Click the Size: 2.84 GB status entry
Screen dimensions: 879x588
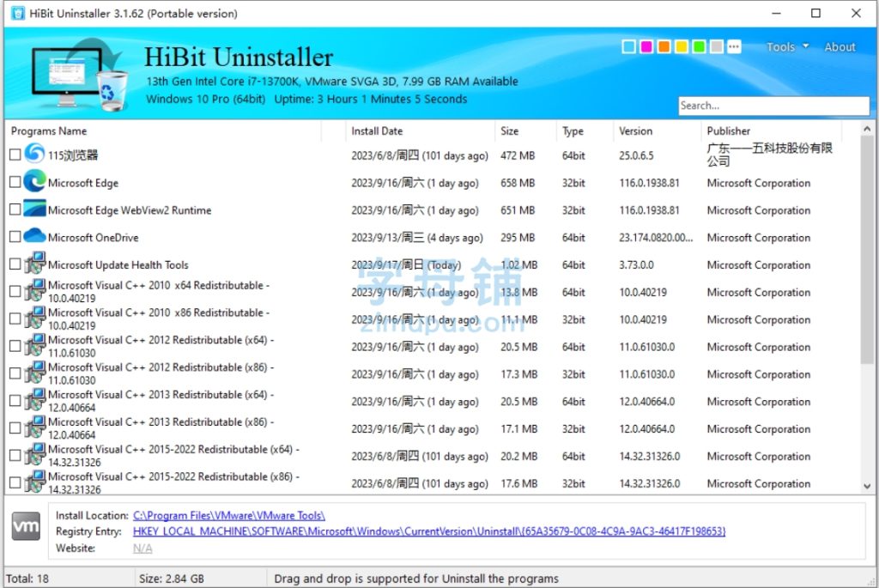click(x=172, y=579)
